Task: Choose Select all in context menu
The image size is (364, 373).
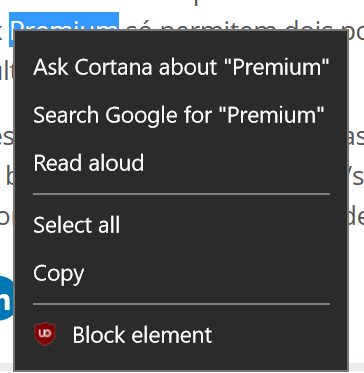Action: pyautogui.click(x=181, y=225)
